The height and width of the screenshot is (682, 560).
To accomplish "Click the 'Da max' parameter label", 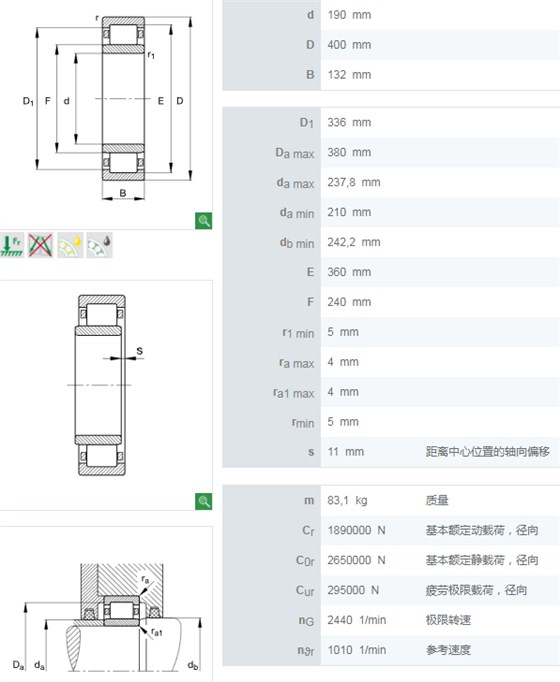I will [x=295, y=153].
